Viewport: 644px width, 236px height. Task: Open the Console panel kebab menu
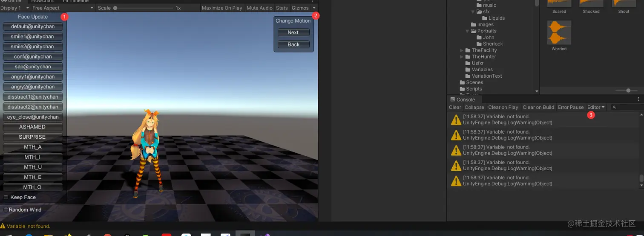[639, 99]
